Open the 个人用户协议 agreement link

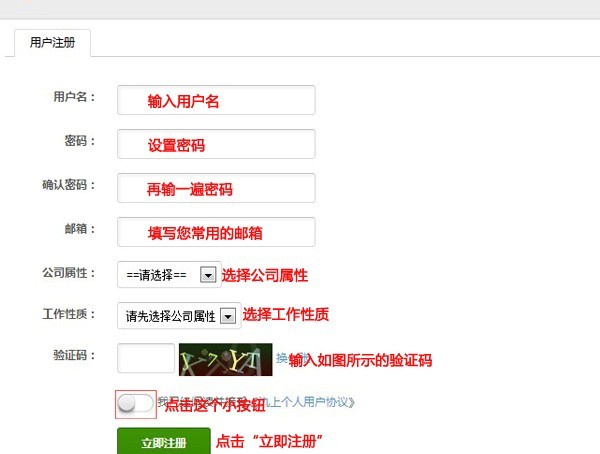click(310, 403)
